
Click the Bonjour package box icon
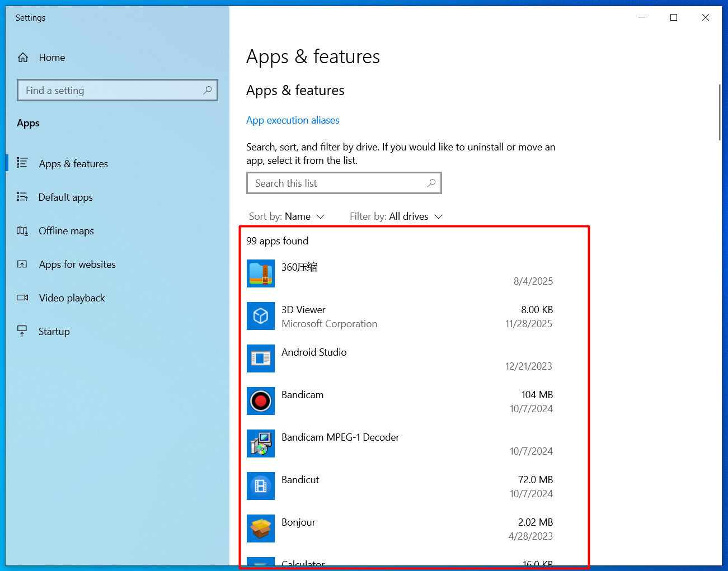tap(261, 528)
